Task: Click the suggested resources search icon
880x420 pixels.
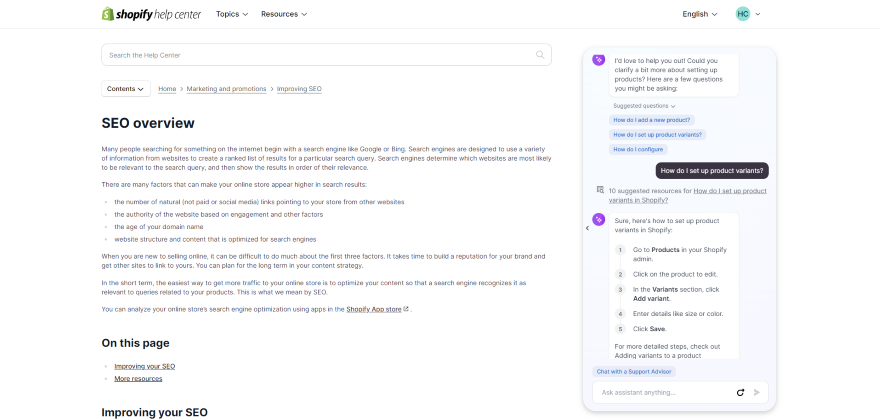Action: [x=600, y=190]
